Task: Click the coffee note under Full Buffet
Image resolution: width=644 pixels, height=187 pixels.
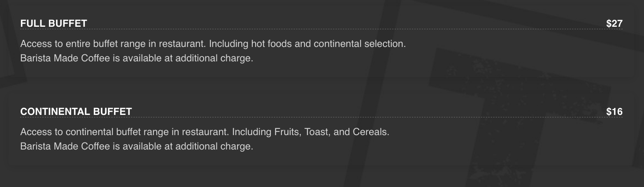Action: 136,58
